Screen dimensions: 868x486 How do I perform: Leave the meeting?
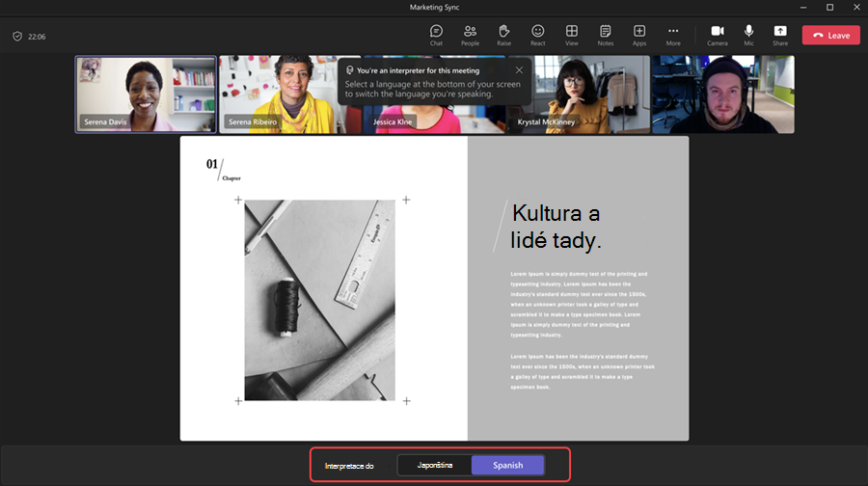[831, 36]
